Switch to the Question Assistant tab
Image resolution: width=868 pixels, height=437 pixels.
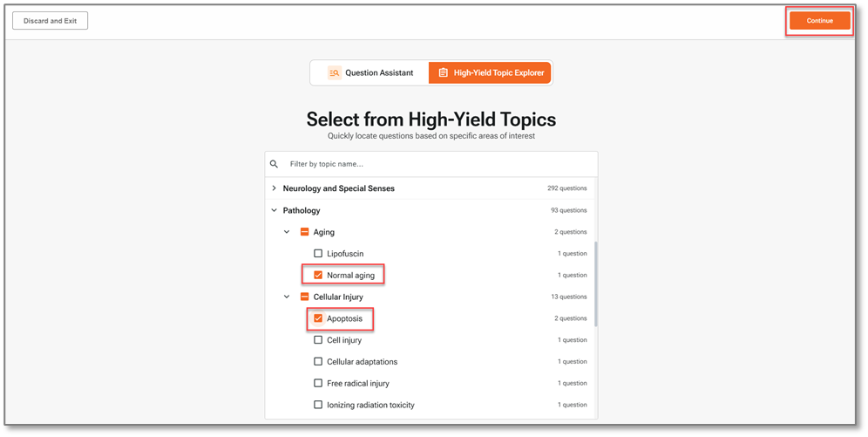coord(370,73)
